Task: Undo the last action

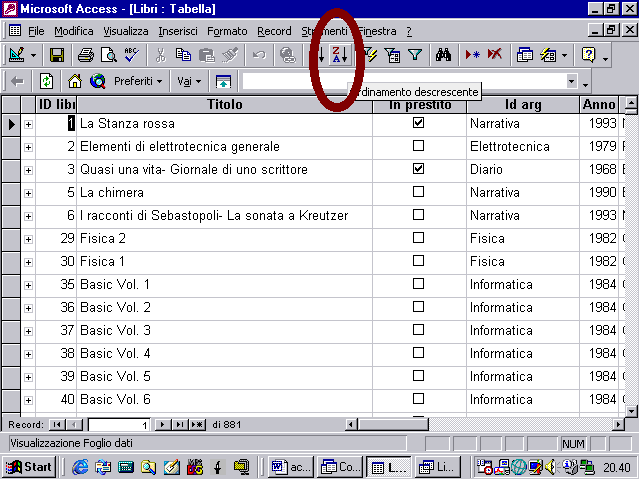Action: [259, 55]
